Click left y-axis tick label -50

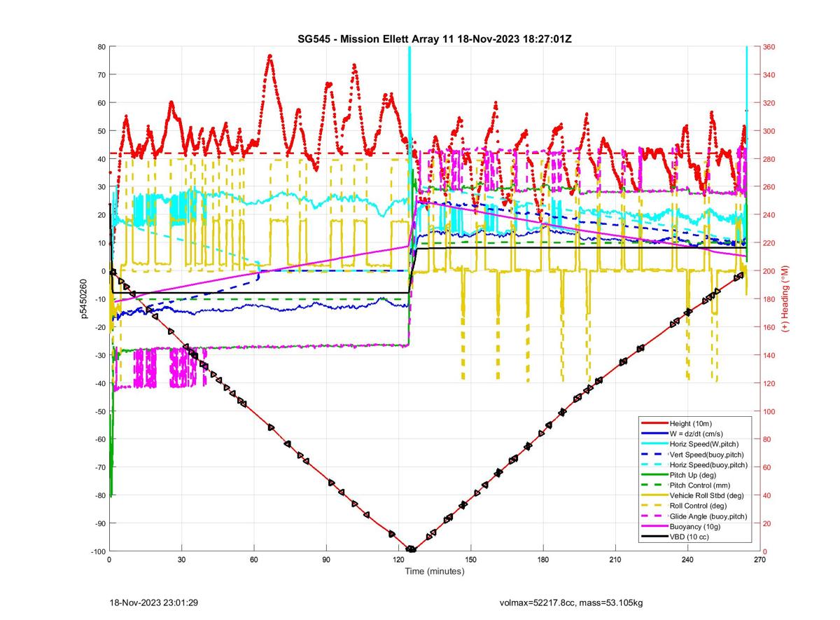[x=99, y=411]
